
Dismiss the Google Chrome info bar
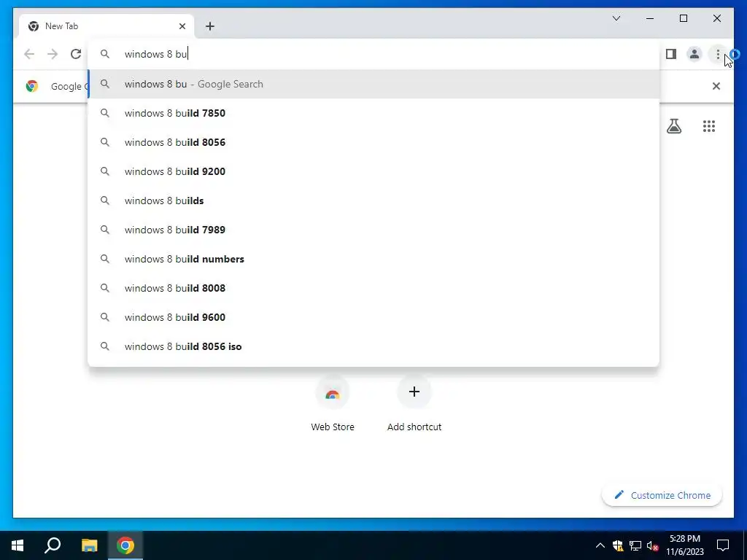pyautogui.click(x=716, y=86)
